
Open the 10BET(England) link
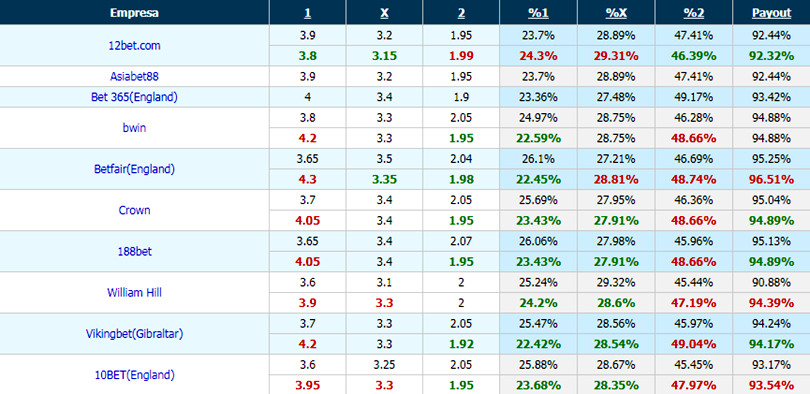pyautogui.click(x=134, y=375)
